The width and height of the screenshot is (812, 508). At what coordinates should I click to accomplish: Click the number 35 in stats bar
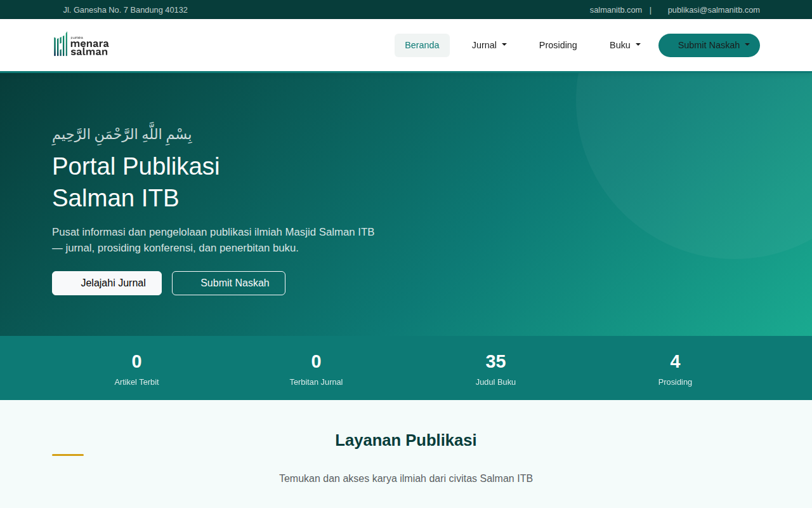pyautogui.click(x=495, y=361)
